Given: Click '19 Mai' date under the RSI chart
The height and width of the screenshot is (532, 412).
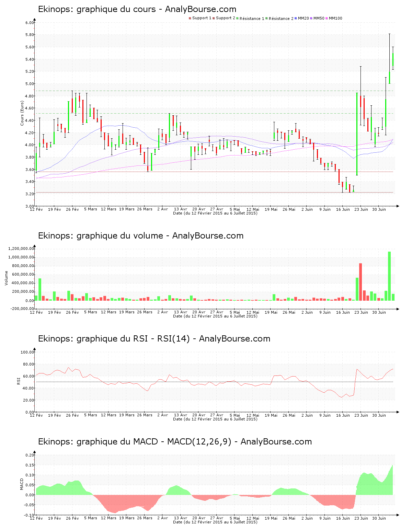Looking at the screenshot, I should point(271,415).
